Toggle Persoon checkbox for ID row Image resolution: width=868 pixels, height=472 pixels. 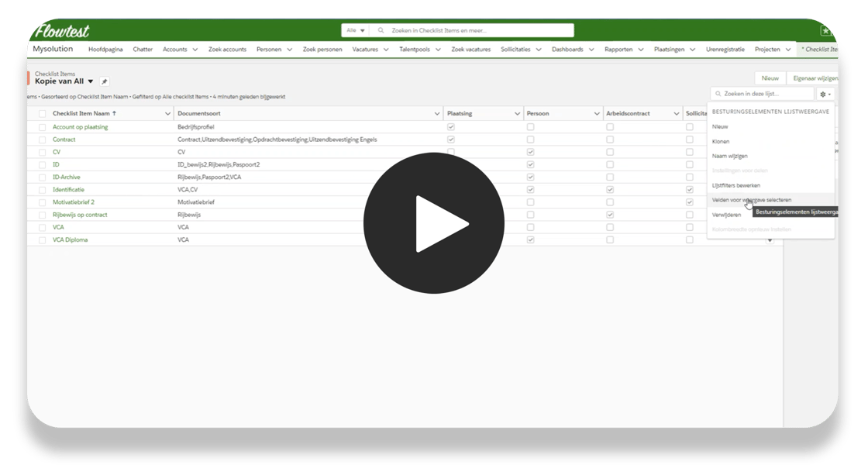(x=530, y=164)
